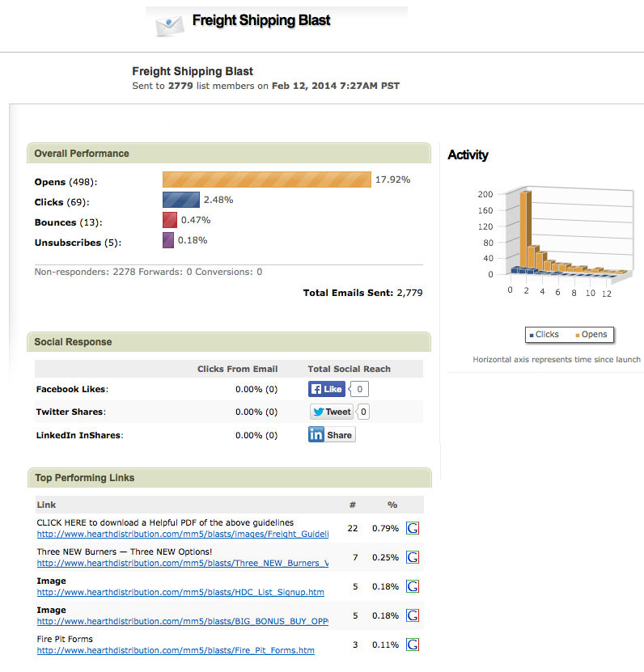The width and height of the screenshot is (644, 672).
Task: Click Google icon beside BIG BONUS BUY link
Action: 412,615
